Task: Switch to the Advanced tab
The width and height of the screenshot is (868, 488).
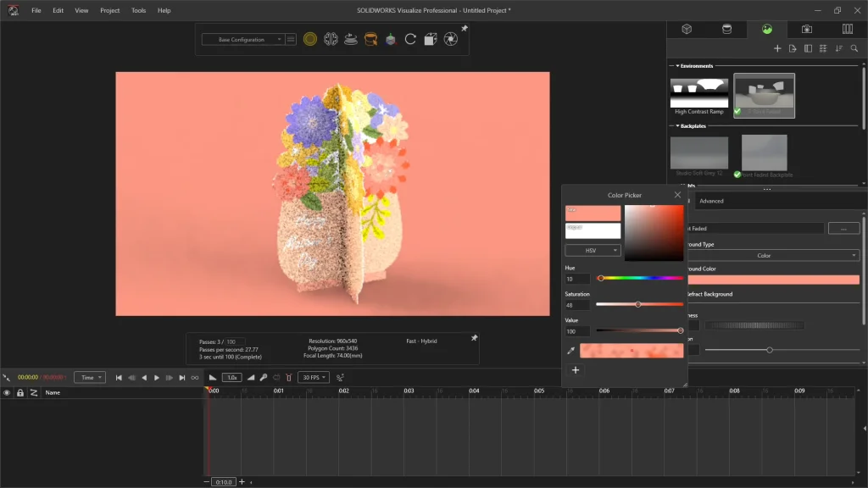Action: click(x=711, y=201)
